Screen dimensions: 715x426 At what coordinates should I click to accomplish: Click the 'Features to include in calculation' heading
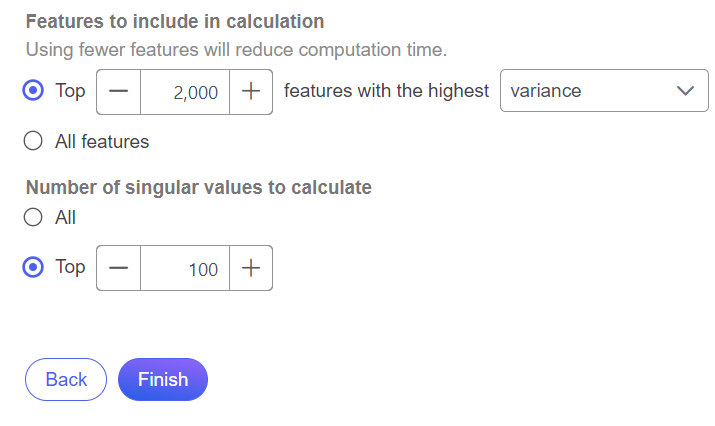click(x=174, y=21)
